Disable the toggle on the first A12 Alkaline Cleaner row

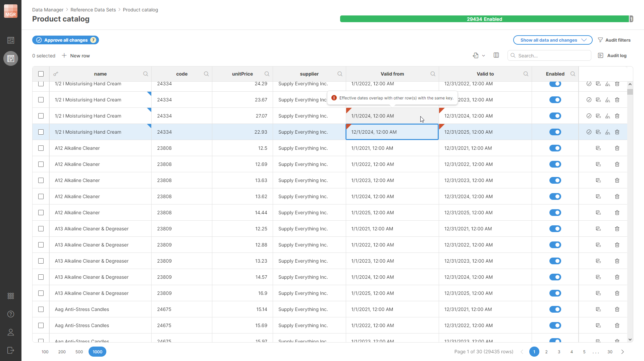[x=555, y=148]
